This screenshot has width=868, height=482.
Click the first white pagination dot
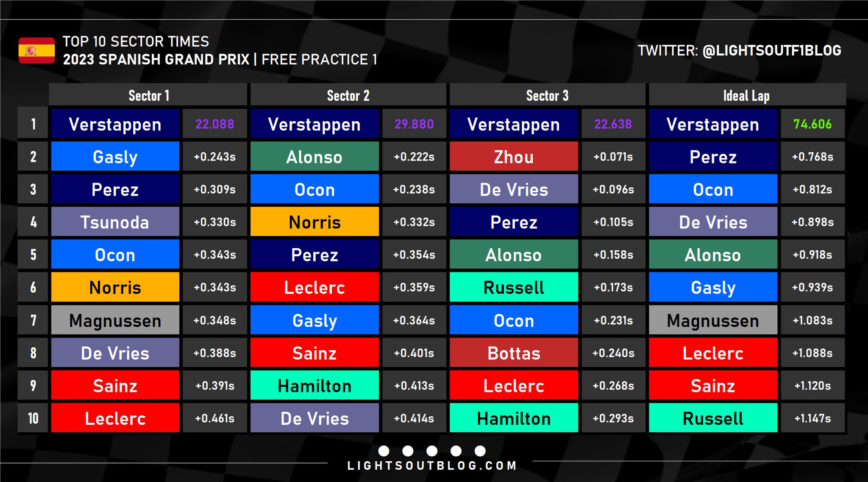pyautogui.click(x=384, y=451)
